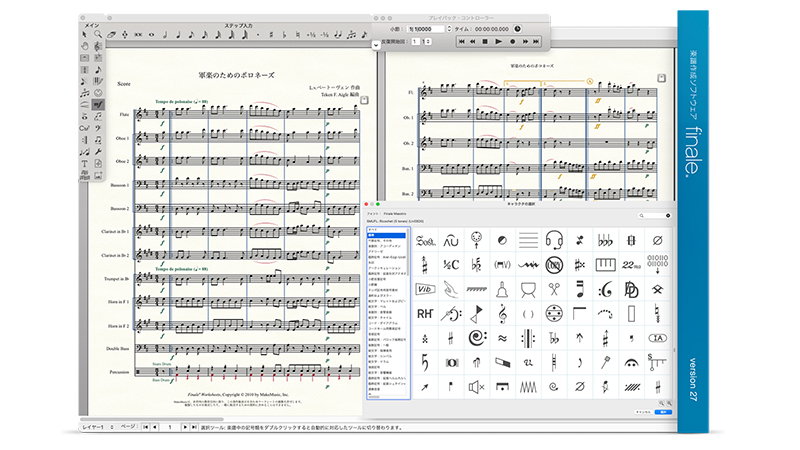Click the page icon on right score window
Viewport: 800px width, 450px height.
click(x=661, y=78)
